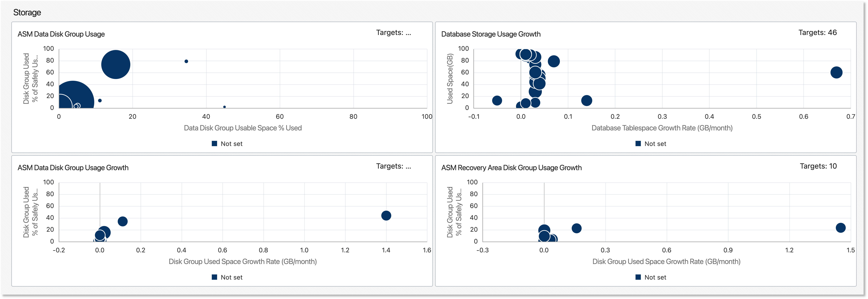Click the Not set legend swatch in ASM Data Disk Group Usage
868x299 pixels.
[x=214, y=143]
